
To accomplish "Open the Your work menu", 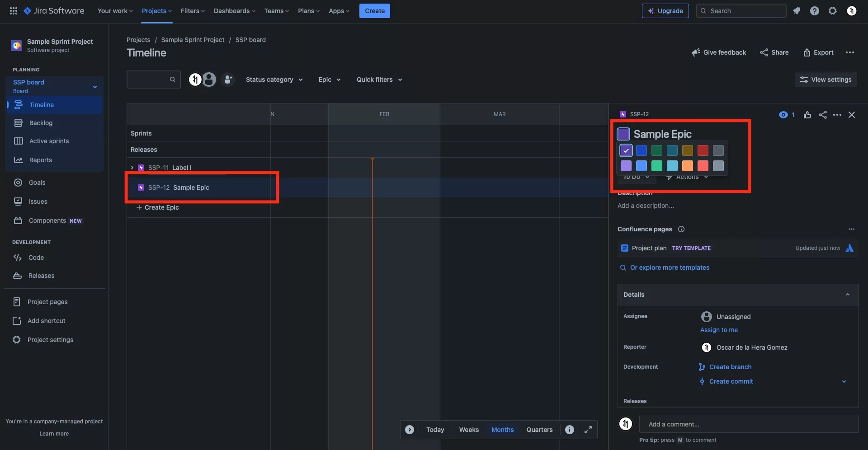I will tap(115, 11).
